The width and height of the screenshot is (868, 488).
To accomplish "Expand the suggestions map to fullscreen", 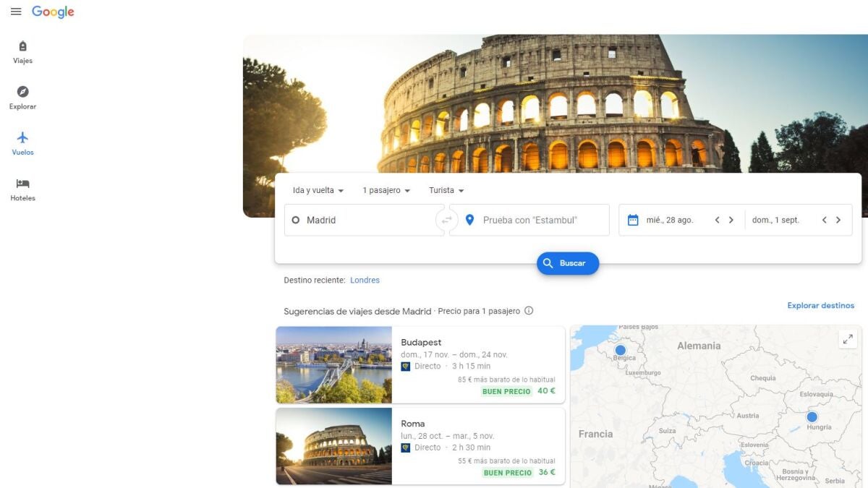I will click(x=847, y=339).
